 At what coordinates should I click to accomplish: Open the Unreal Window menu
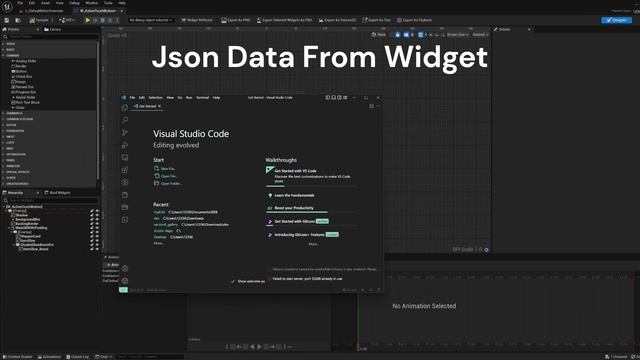click(91, 3)
